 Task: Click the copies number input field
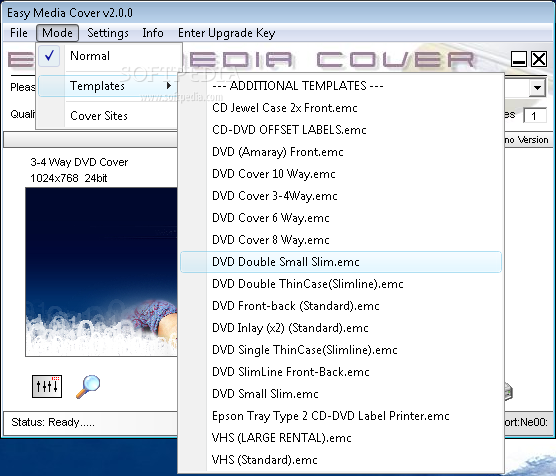(535, 116)
